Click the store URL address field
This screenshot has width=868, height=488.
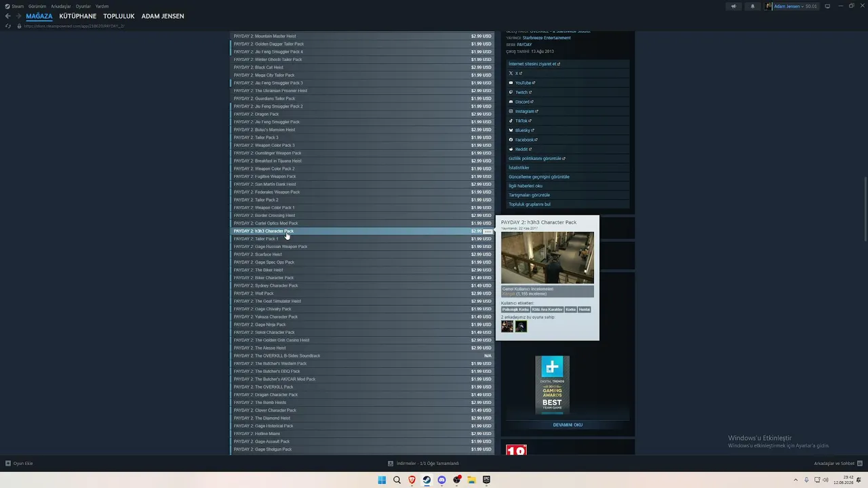tap(75, 26)
